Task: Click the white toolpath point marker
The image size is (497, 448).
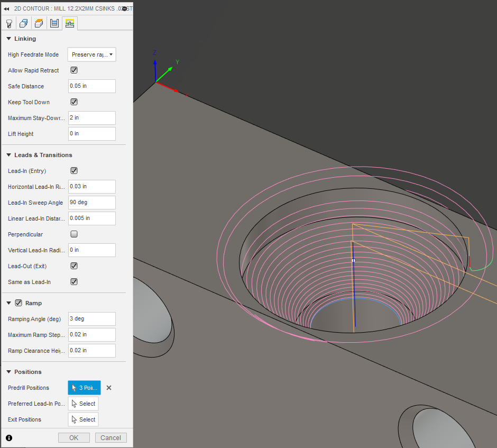Action: (354, 260)
